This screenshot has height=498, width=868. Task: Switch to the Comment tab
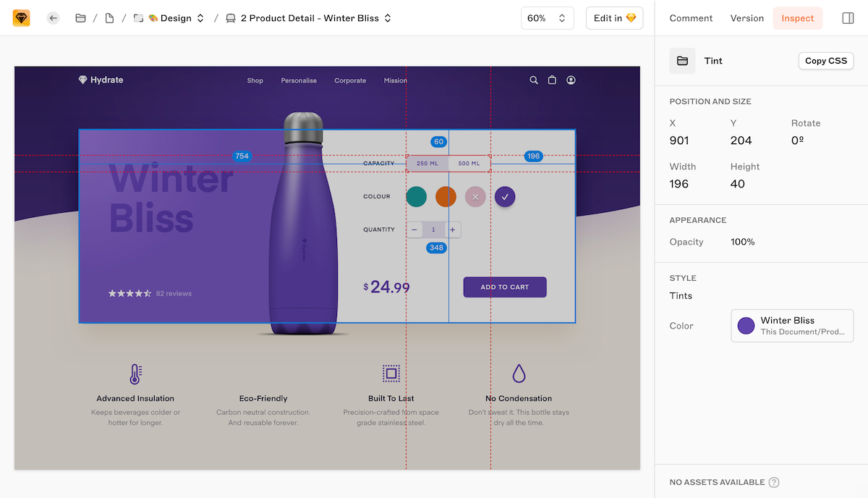(x=691, y=18)
